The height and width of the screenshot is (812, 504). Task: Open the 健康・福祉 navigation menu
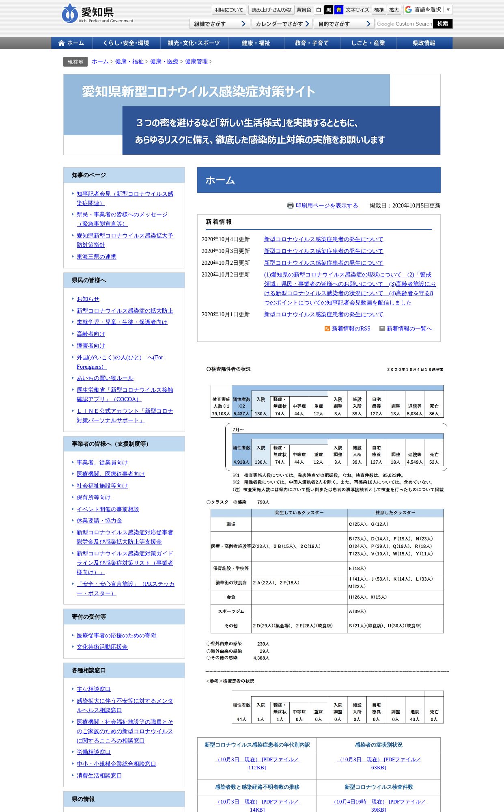(256, 43)
